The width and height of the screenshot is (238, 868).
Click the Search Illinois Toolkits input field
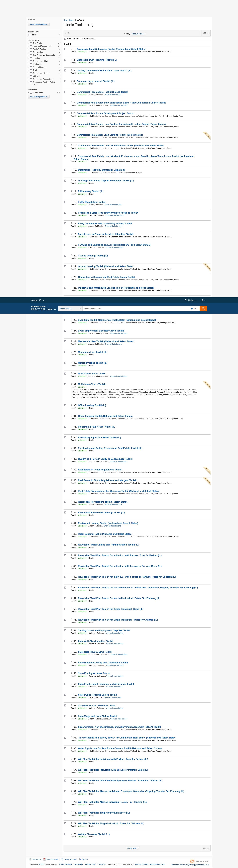click(x=135, y=309)
